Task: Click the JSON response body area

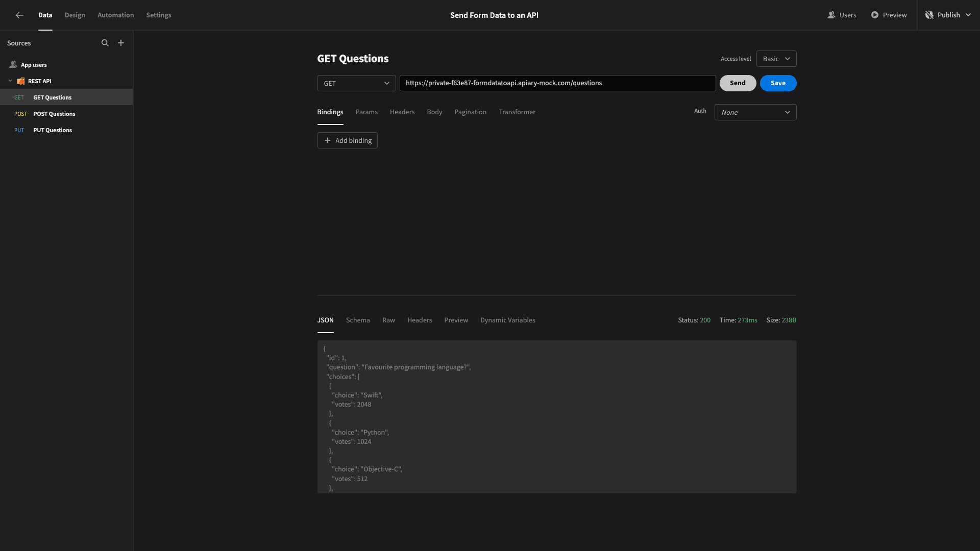Action: [x=557, y=417]
